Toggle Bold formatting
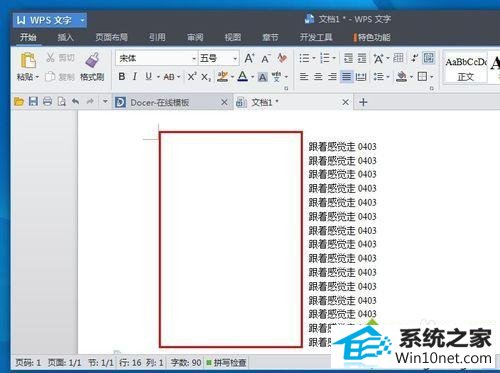The height and width of the screenshot is (373, 500). pos(122,77)
